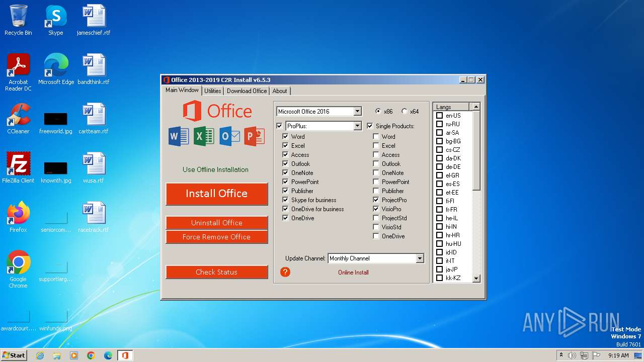Click the orange question mark help icon
Screen dimensions: 644x362
pyautogui.click(x=285, y=272)
